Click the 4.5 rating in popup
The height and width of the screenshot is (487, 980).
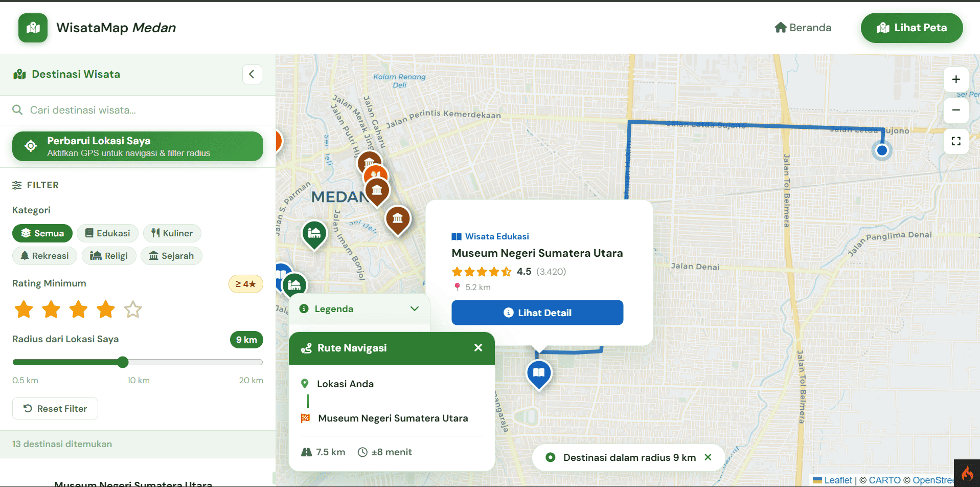pyautogui.click(x=524, y=272)
